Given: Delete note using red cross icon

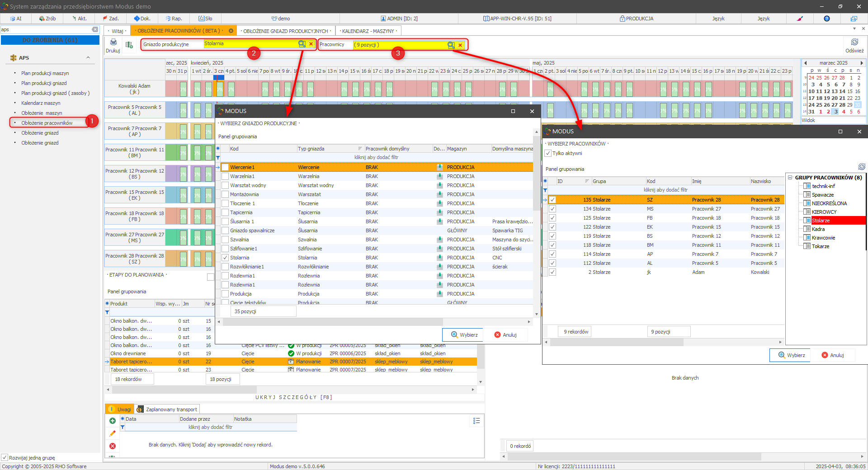Looking at the screenshot, I should tap(113, 446).
